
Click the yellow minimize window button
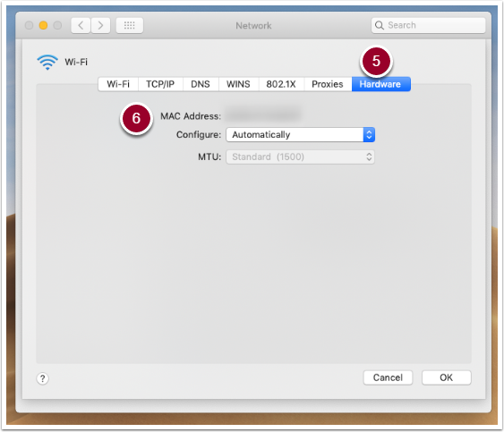pos(43,25)
